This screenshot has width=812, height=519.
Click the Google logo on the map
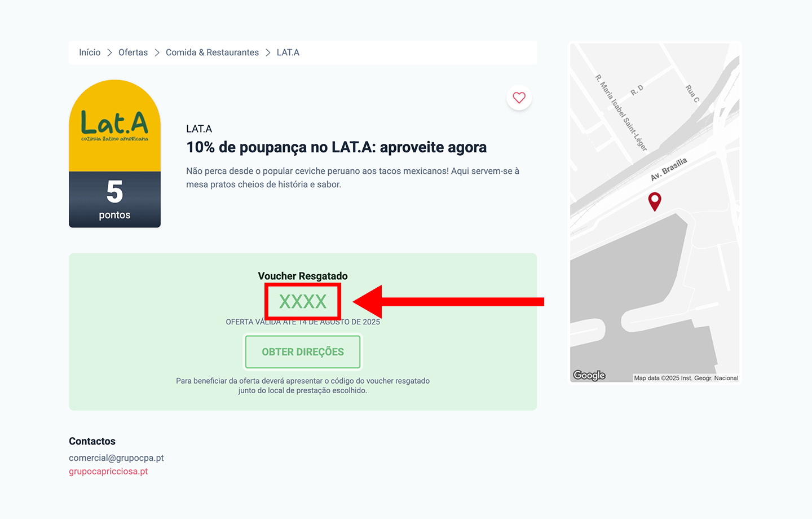point(589,375)
